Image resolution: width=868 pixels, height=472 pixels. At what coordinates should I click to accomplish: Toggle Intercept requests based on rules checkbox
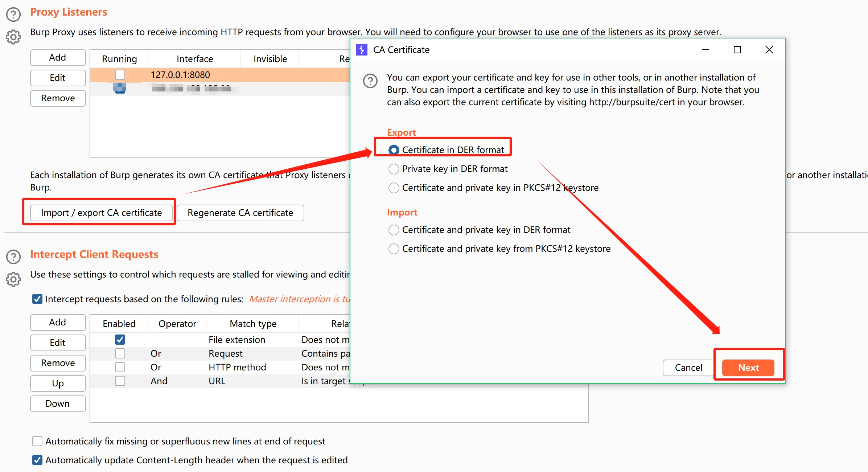pyautogui.click(x=37, y=299)
